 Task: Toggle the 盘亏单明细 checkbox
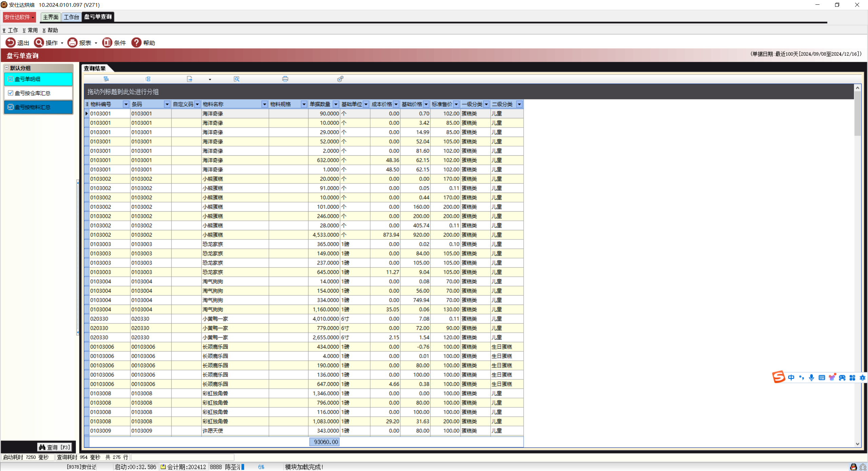[x=11, y=79]
